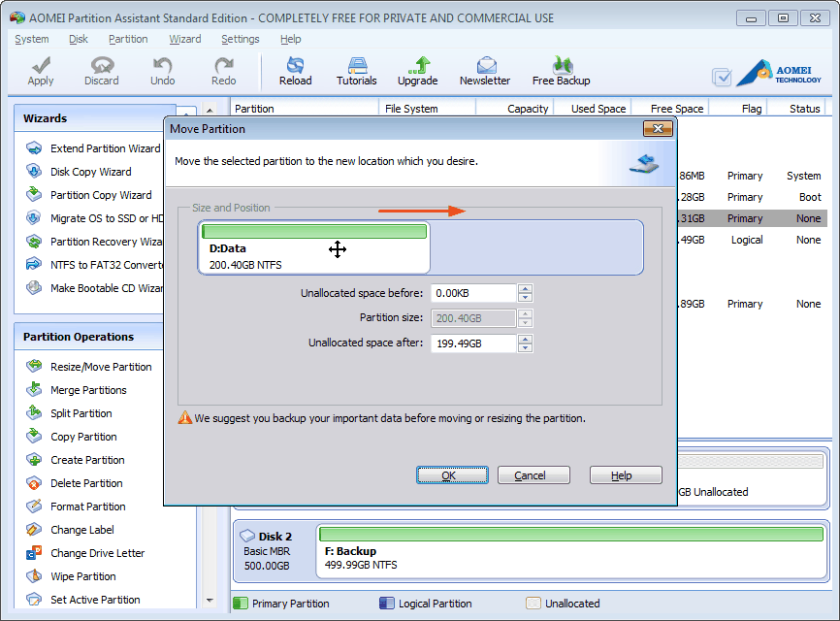
Task: Click the Apply checkmark toolbar icon
Action: (x=41, y=71)
